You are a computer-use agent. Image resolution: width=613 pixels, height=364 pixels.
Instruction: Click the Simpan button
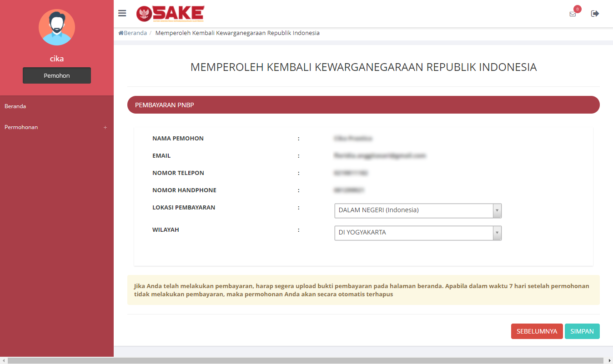582,331
